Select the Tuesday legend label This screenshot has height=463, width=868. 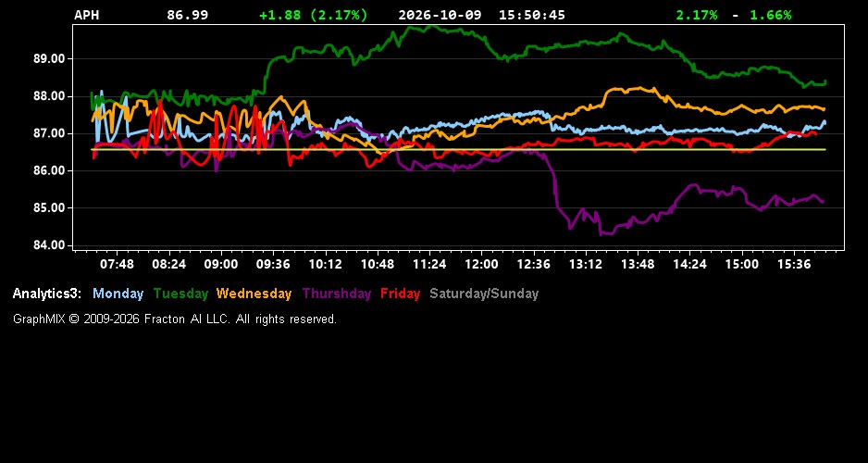click(180, 294)
